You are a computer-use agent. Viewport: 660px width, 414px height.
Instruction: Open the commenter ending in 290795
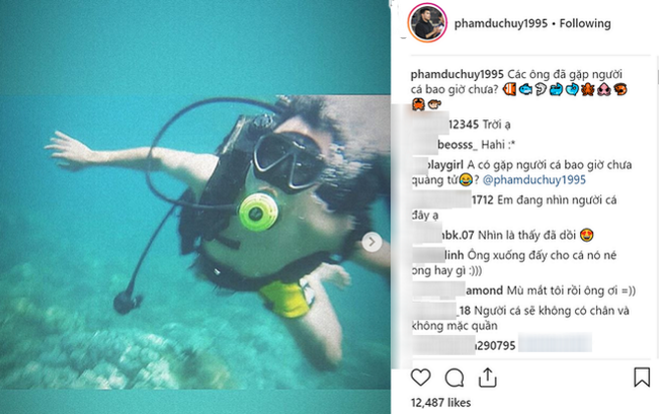(463, 345)
